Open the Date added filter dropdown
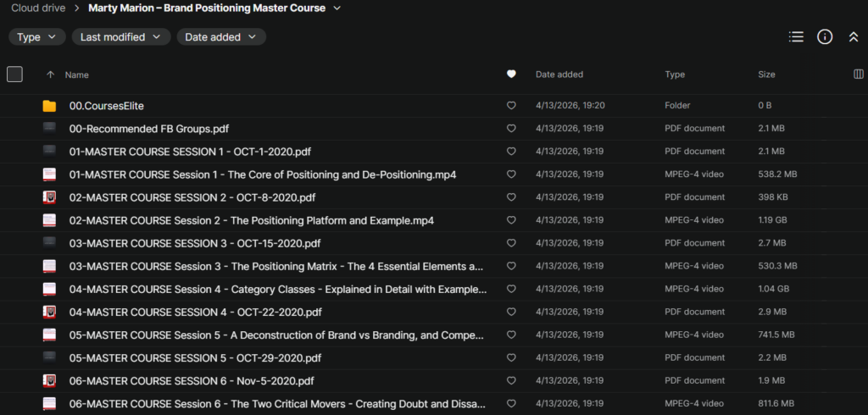 (x=221, y=37)
